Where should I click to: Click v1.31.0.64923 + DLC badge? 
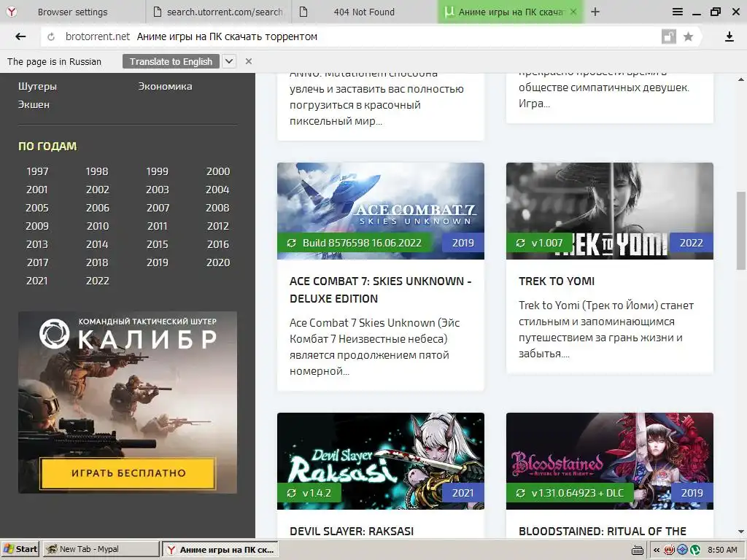pyautogui.click(x=570, y=493)
